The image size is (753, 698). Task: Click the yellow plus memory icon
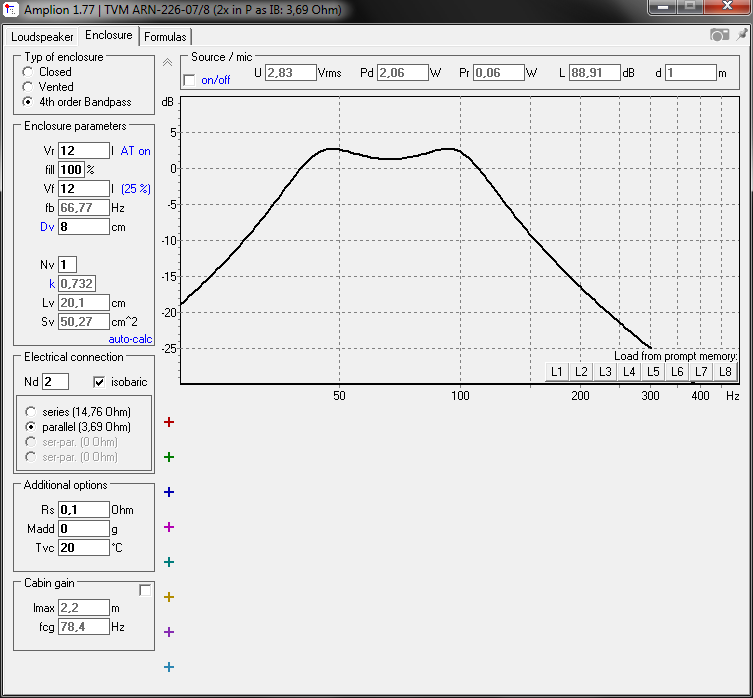[x=169, y=597]
